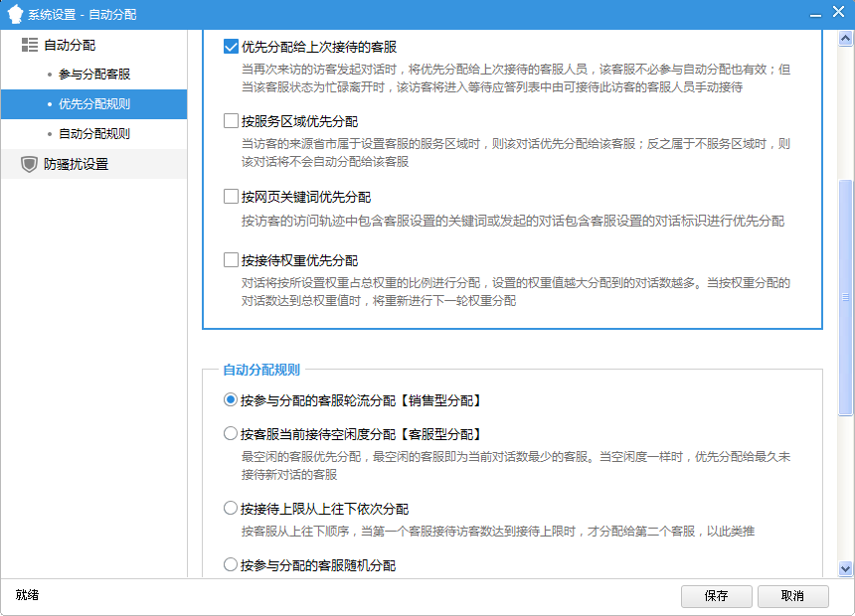Click the 自动分配 list icon in sidebar

(29, 45)
